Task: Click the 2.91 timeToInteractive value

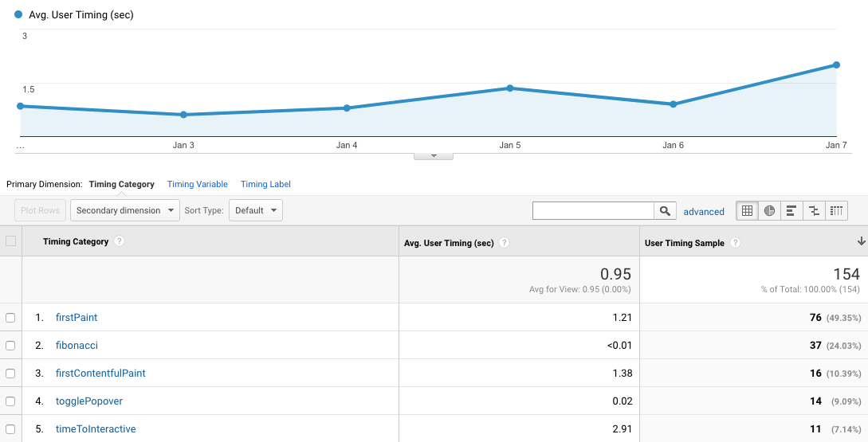Action: coord(623,428)
